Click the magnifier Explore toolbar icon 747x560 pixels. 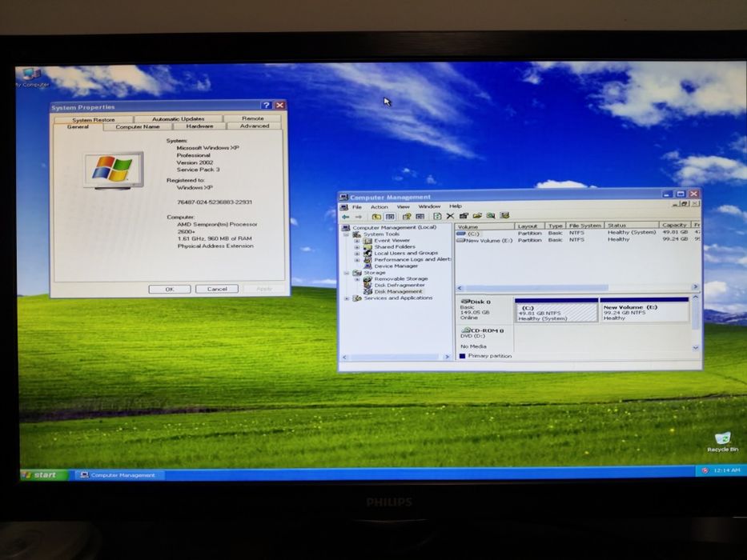click(491, 216)
